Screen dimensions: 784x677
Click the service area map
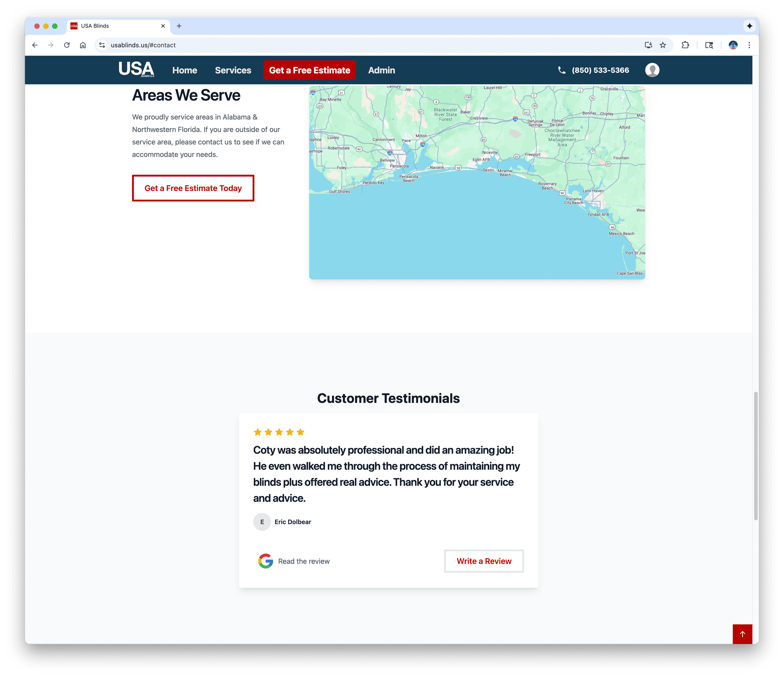(x=477, y=182)
